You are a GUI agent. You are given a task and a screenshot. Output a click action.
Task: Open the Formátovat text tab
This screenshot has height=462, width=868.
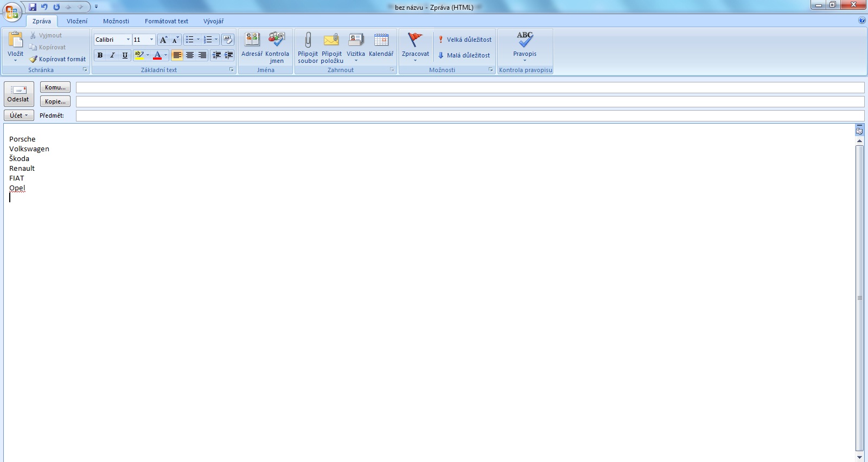[167, 21]
